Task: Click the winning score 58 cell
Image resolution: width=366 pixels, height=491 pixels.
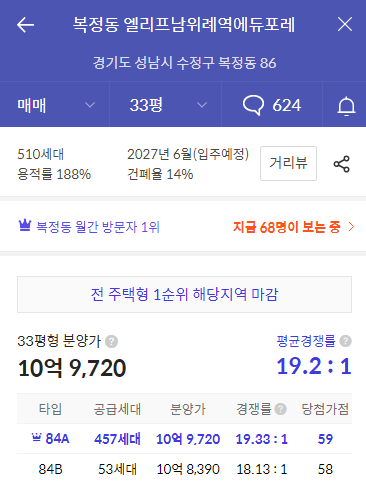Action: click(x=325, y=469)
